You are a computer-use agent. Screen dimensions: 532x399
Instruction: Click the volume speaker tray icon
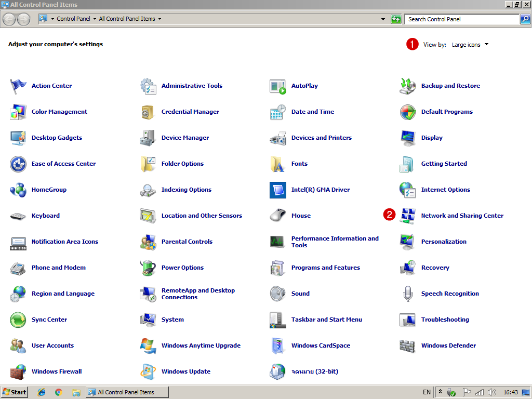(491, 392)
